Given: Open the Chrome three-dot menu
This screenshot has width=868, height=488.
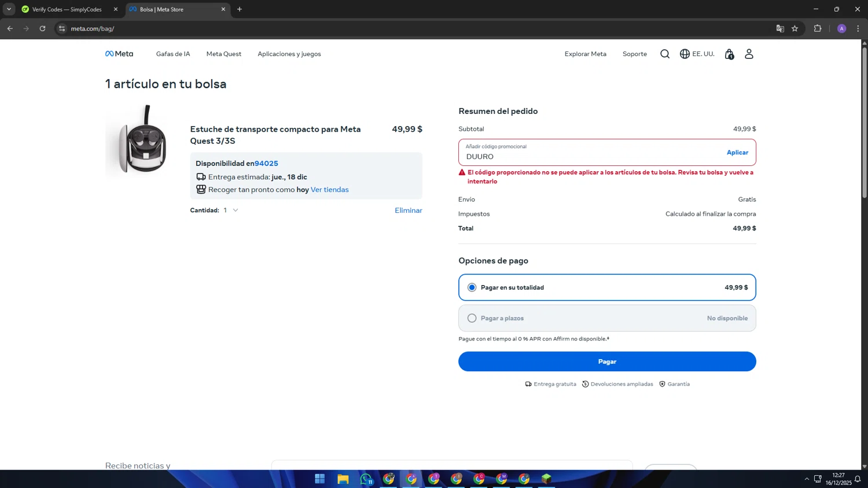Looking at the screenshot, I should pos(858,28).
